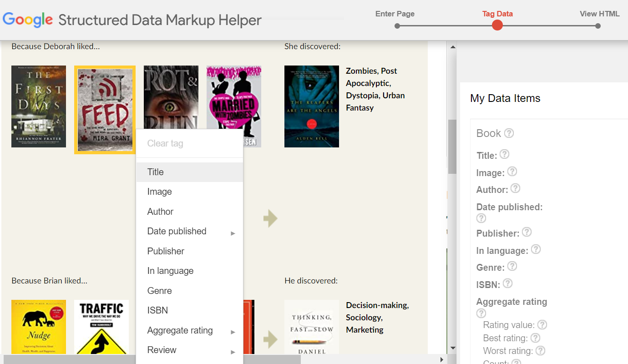Open help icon next to Image field
The width and height of the screenshot is (628, 364).
click(x=512, y=172)
